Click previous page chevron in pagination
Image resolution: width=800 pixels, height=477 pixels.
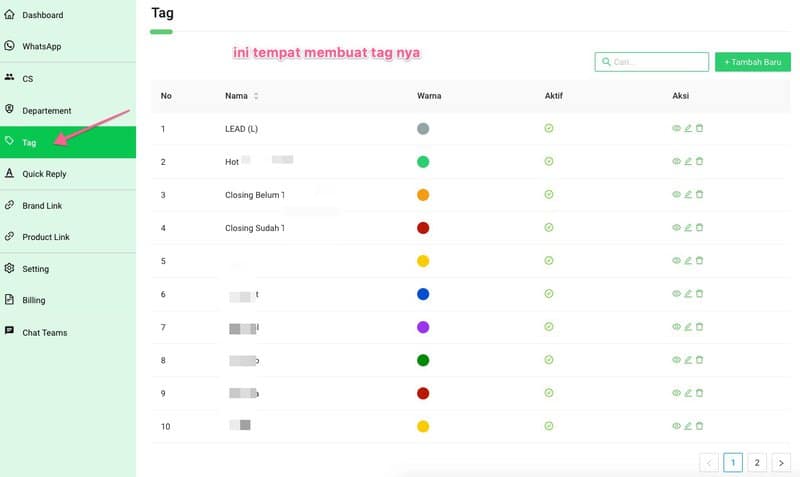pos(708,462)
